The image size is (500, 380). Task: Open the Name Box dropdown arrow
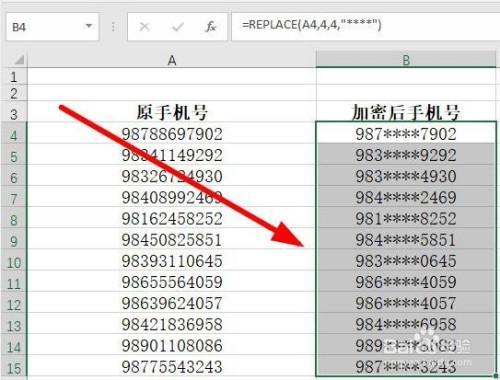pyautogui.click(x=89, y=26)
